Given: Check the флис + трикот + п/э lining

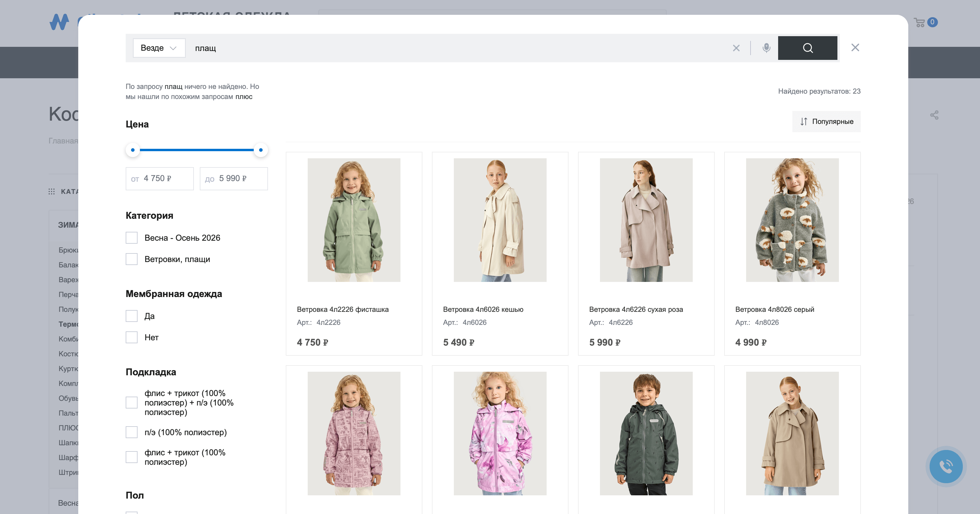Looking at the screenshot, I should coord(132,403).
